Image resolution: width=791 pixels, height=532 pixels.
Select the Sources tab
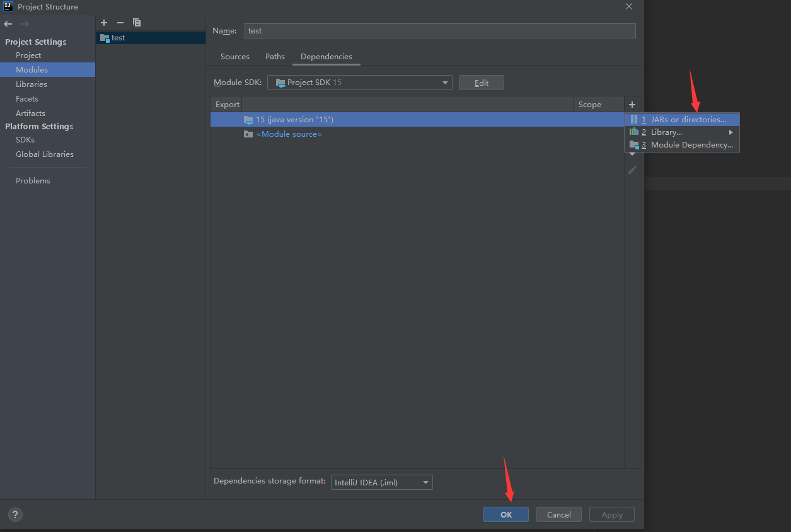[234, 56]
